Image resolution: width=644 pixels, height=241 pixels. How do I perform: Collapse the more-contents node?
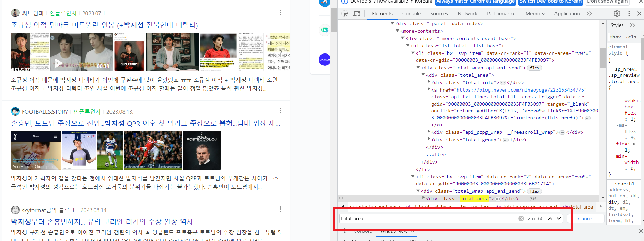[x=397, y=31]
